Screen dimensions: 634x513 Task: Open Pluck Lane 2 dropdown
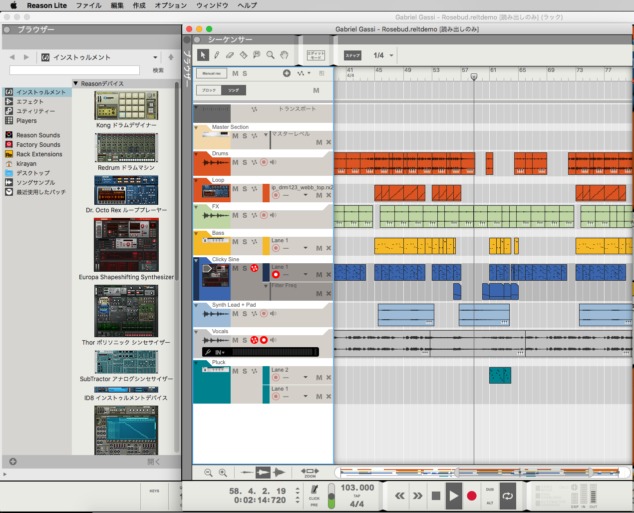305,377
